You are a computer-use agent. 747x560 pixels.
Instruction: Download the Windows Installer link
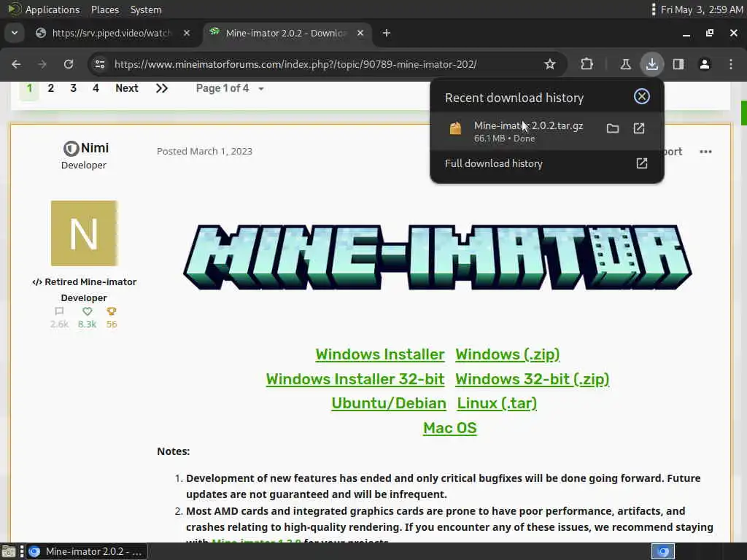[379, 354]
